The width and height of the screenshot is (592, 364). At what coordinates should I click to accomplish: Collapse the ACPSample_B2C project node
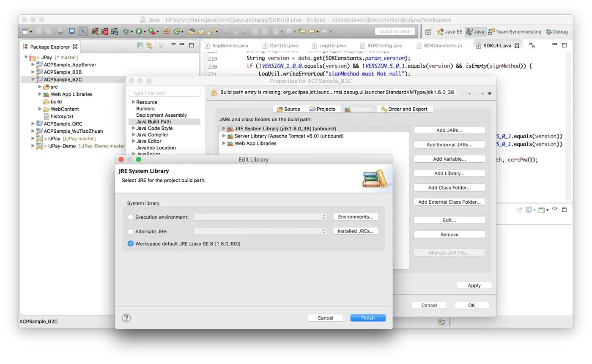pos(33,79)
